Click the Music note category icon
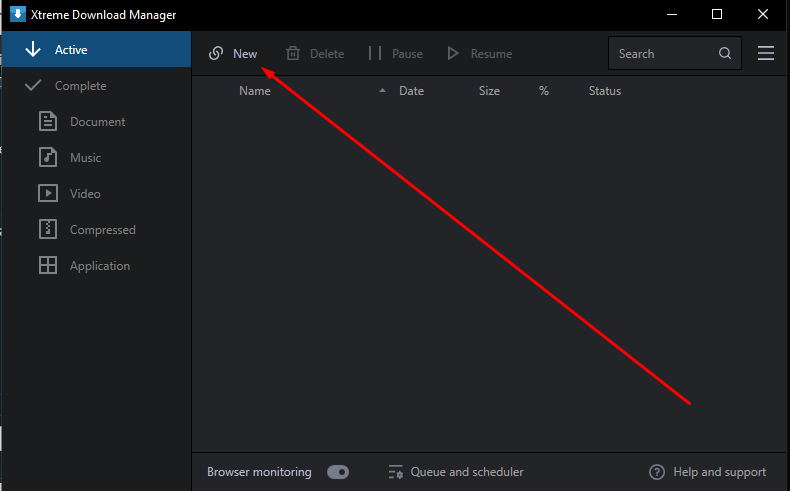The width and height of the screenshot is (790, 491). coord(48,157)
